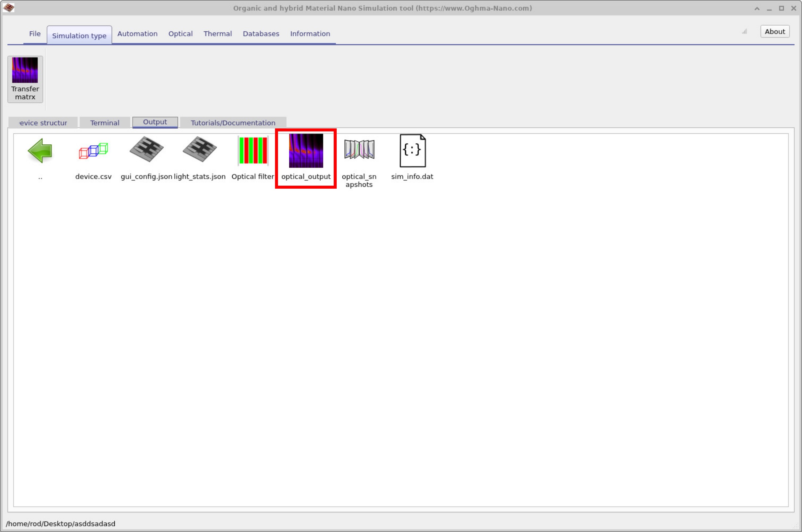Image resolution: width=802 pixels, height=532 pixels.
Task: Open the Databases ribbon tab
Action: click(261, 33)
